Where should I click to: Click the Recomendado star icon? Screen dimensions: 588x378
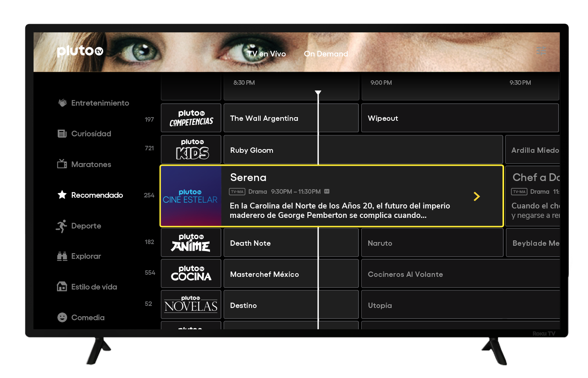(x=62, y=195)
